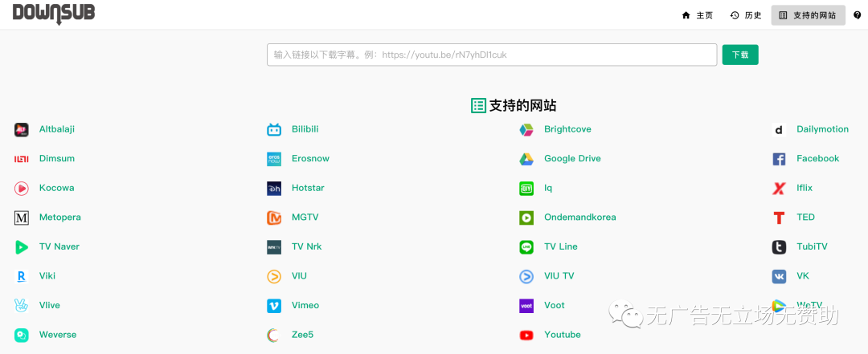Open the Altbalaji link
This screenshot has height=354, width=868.
[57, 129]
